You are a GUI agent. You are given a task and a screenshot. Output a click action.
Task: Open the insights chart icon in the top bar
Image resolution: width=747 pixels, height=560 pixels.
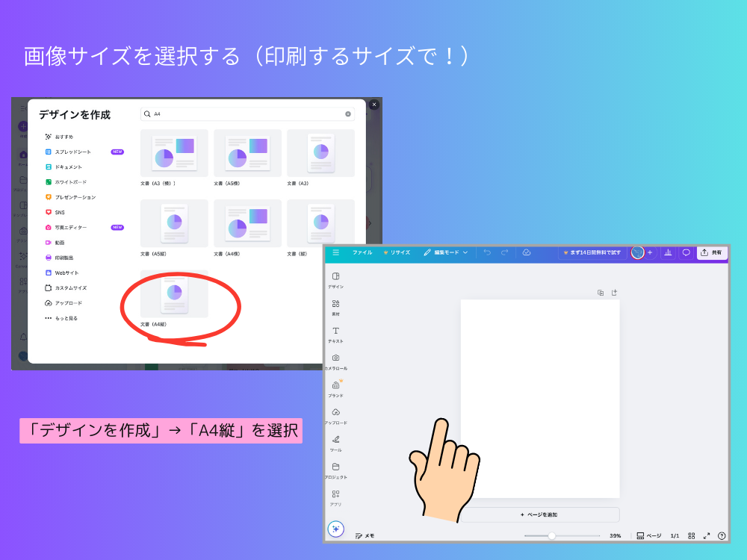[x=667, y=252]
